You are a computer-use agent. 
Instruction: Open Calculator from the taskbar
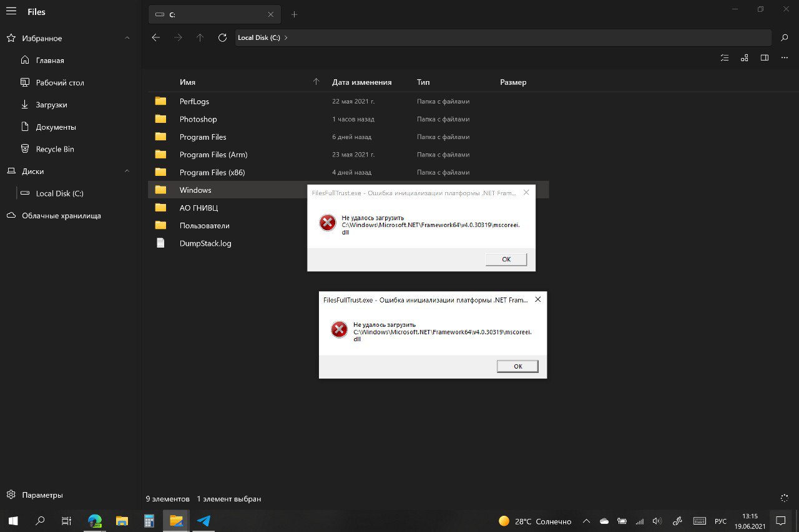point(149,521)
